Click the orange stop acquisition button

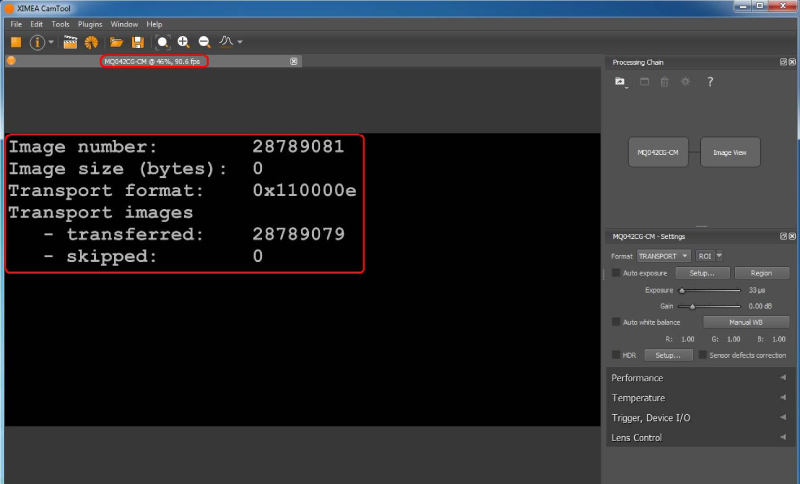click(16, 42)
